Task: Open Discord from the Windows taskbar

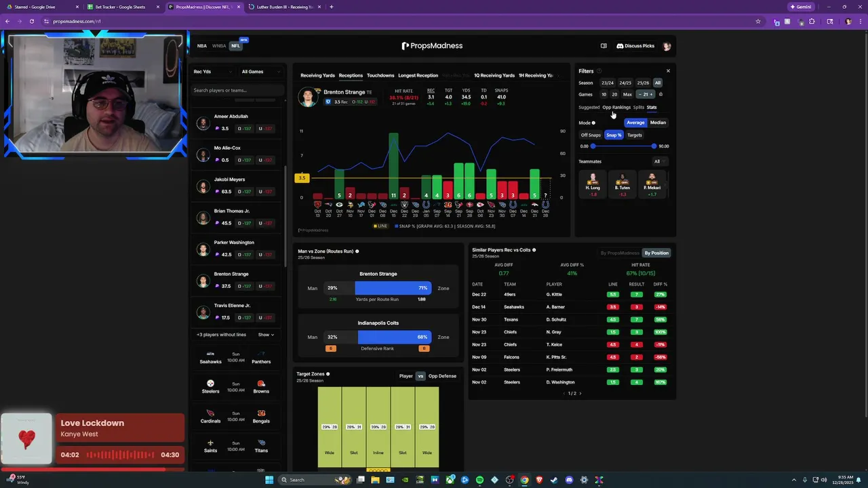Action: tap(569, 480)
